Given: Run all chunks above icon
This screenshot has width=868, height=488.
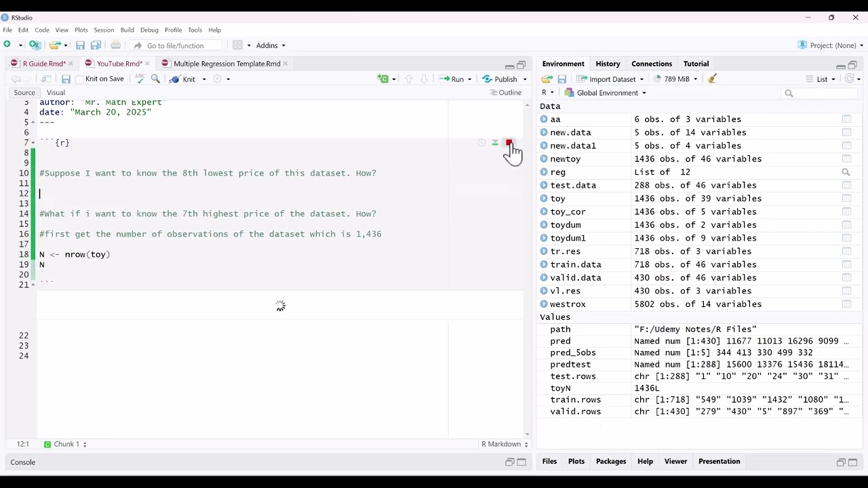Looking at the screenshot, I should coord(495,143).
